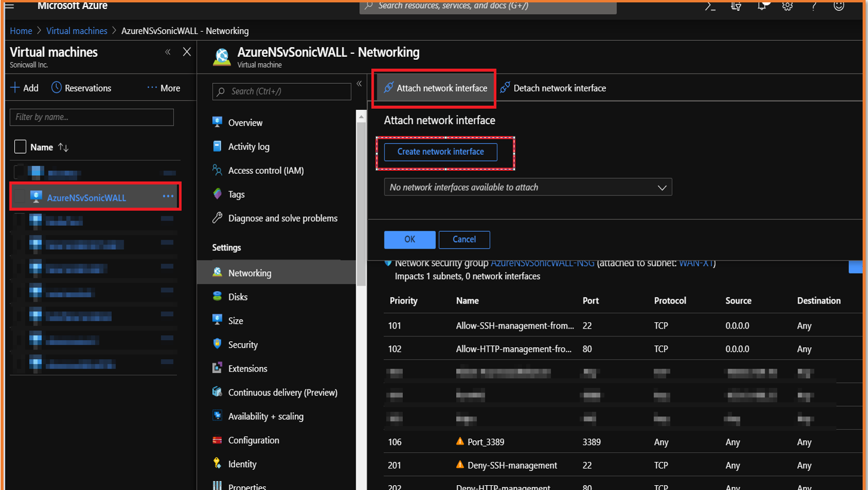Image resolution: width=868 pixels, height=490 pixels.
Task: Sort rules by Priority column
Action: coord(404,301)
